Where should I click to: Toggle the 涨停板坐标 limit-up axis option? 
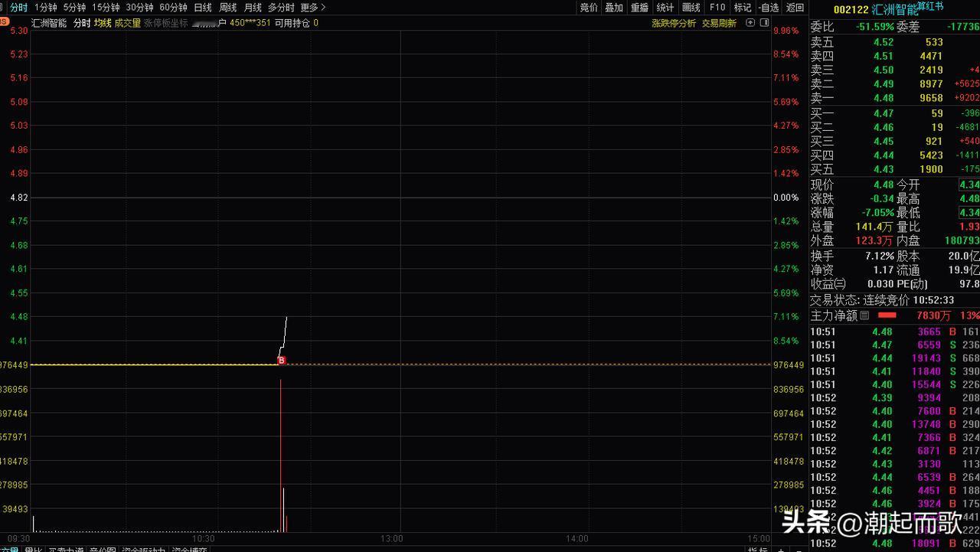[x=166, y=23]
